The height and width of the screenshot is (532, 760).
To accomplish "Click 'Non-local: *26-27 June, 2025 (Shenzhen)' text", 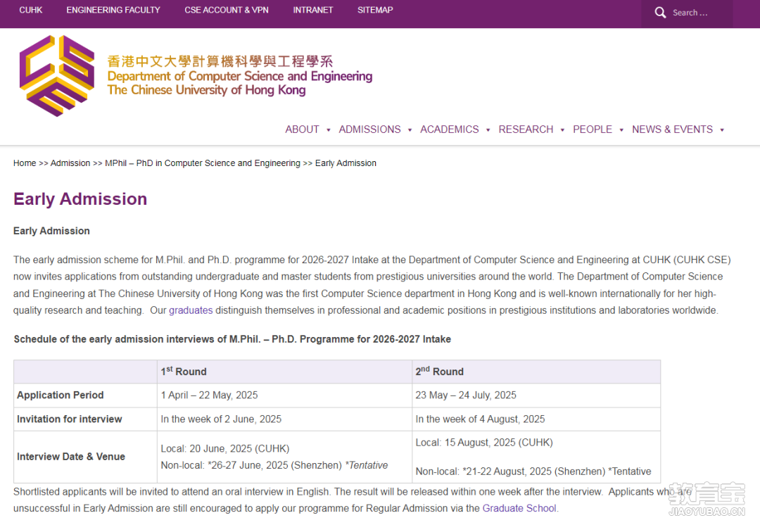I will coord(251,465).
